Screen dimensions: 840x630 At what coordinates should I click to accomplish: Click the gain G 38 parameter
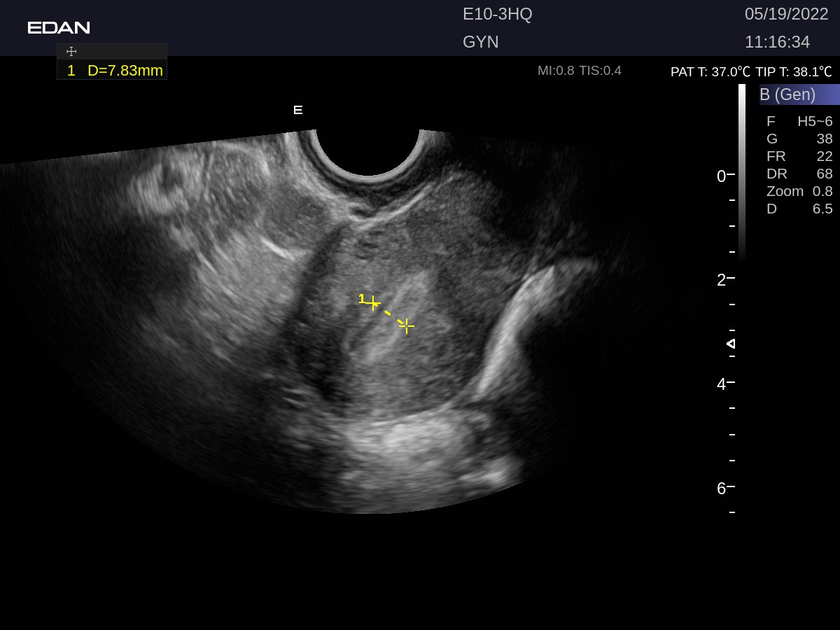(799, 139)
